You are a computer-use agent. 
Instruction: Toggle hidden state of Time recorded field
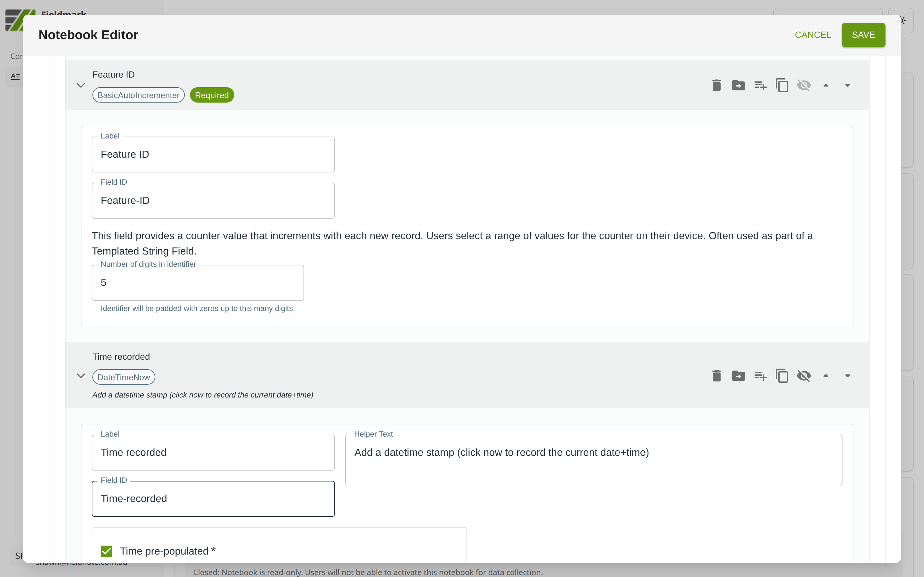click(x=804, y=376)
